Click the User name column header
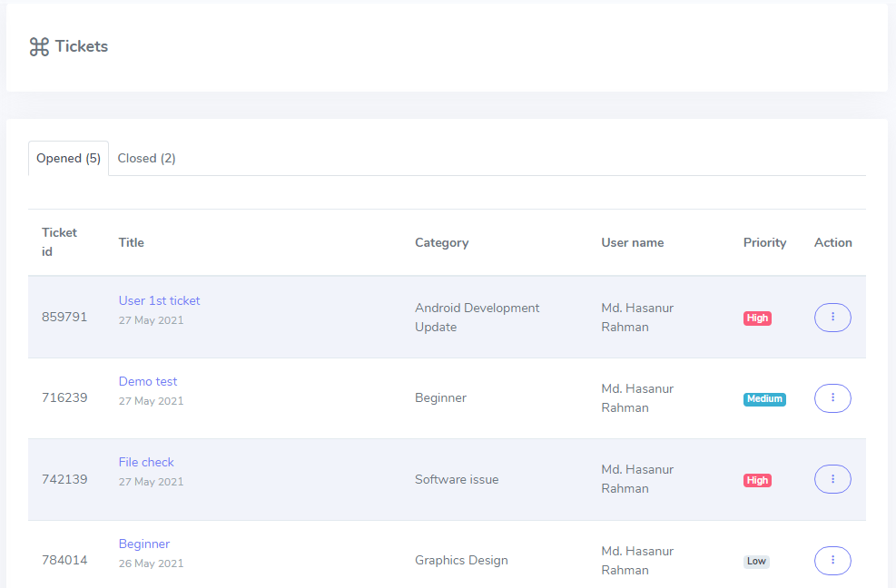896x588 pixels. [x=632, y=242]
